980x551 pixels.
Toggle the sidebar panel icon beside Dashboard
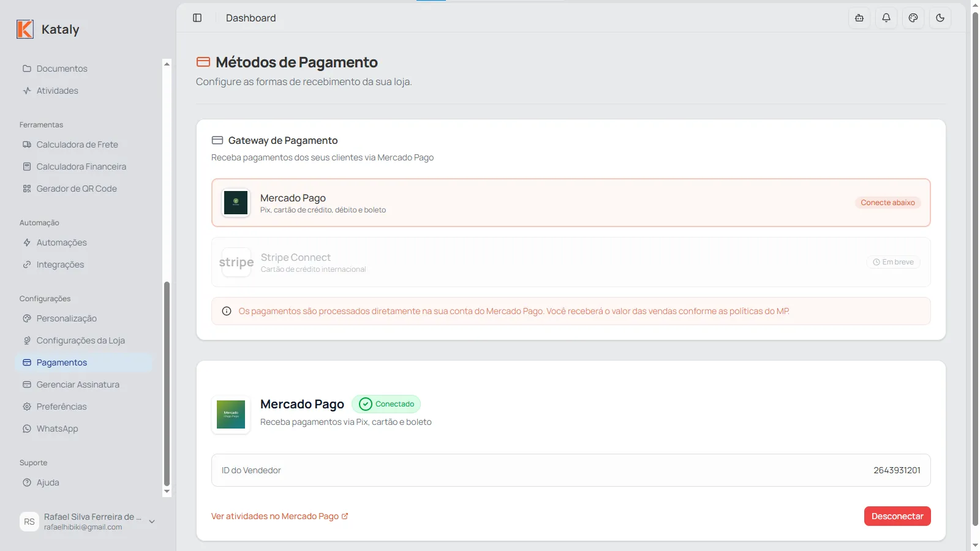coord(197,18)
